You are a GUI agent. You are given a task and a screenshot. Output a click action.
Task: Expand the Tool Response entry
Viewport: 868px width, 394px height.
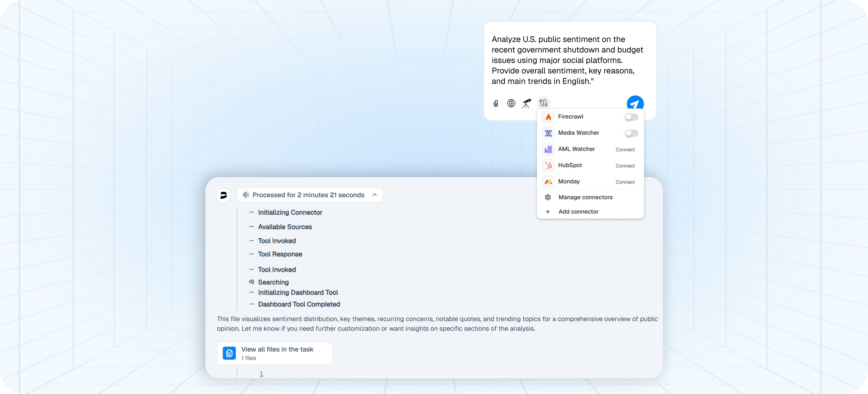pyautogui.click(x=280, y=254)
